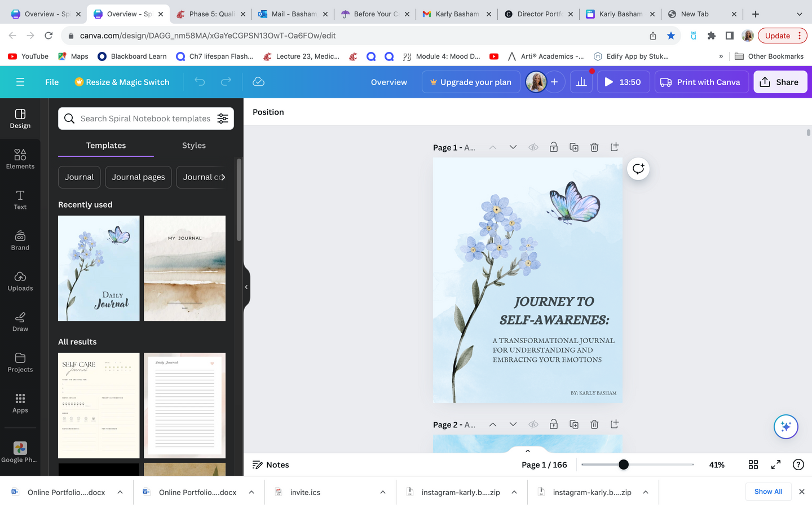The width and height of the screenshot is (812, 508).
Task: Expand journal category chips with right arrow
Action: tap(223, 177)
